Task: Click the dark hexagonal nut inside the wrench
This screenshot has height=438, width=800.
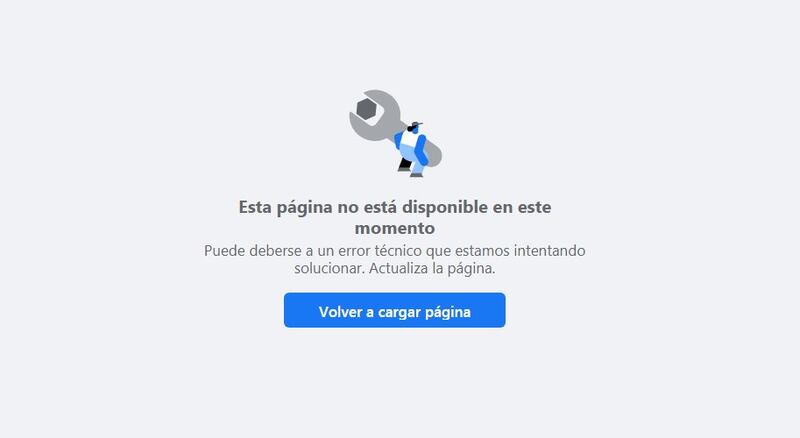Action: pos(366,109)
